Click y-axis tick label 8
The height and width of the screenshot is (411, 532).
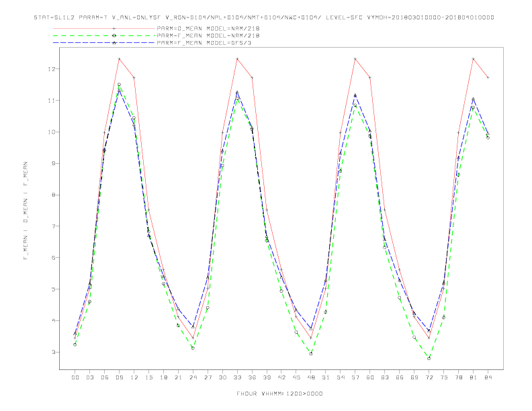53,195
